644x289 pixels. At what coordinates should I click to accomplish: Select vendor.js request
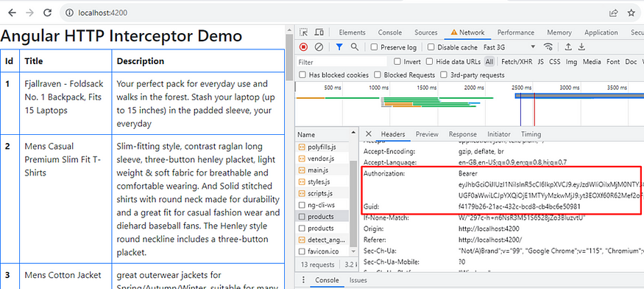tap(322, 159)
